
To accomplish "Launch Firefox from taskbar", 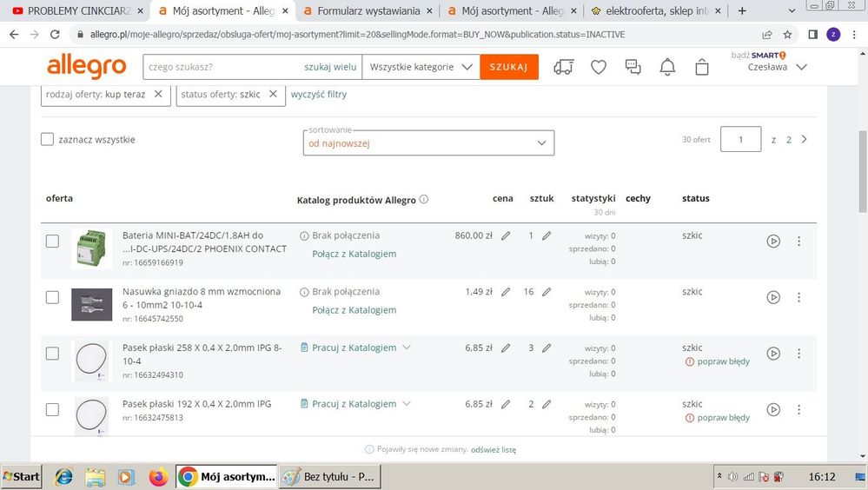I will (158, 476).
